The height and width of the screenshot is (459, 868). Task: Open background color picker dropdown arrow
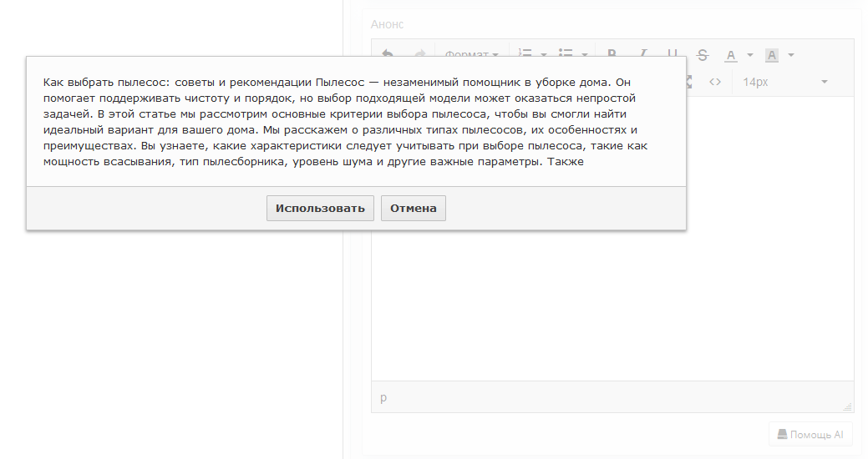791,55
